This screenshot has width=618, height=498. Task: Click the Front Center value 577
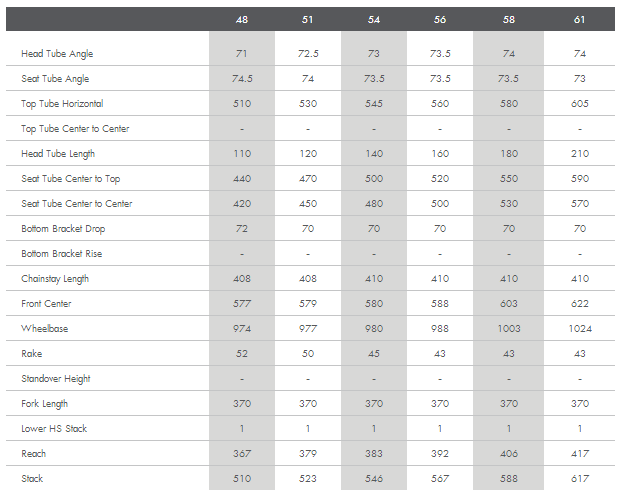coord(242,304)
